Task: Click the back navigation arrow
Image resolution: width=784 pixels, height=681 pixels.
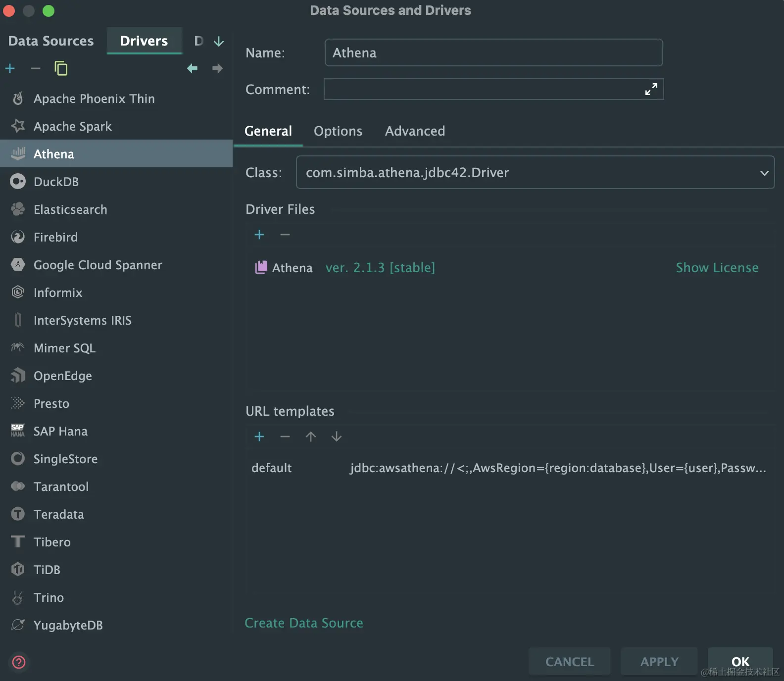Action: [x=192, y=68]
